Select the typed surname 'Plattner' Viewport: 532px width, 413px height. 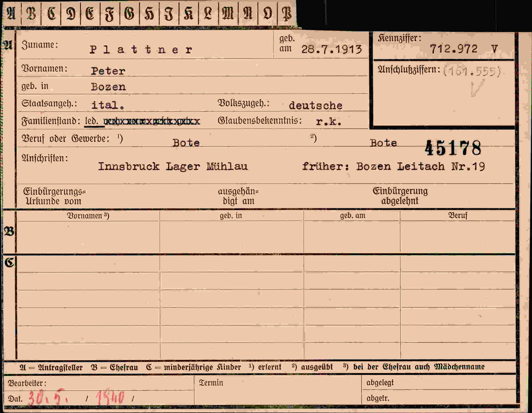click(141, 50)
